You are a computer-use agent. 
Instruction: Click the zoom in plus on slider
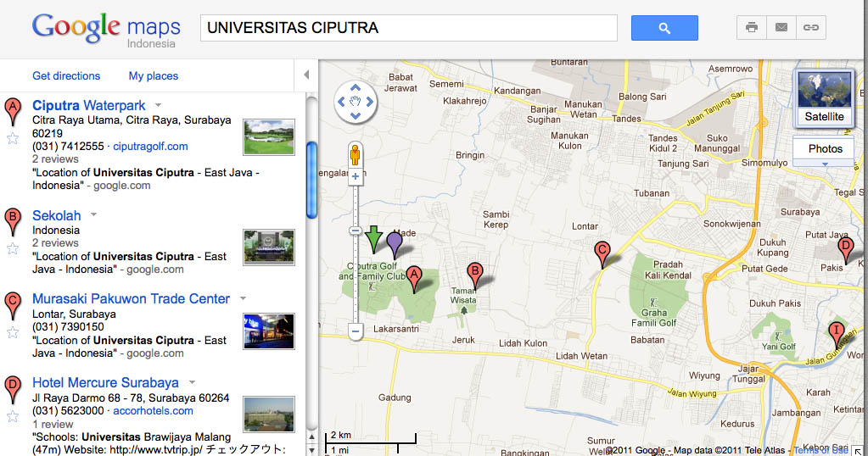click(356, 177)
